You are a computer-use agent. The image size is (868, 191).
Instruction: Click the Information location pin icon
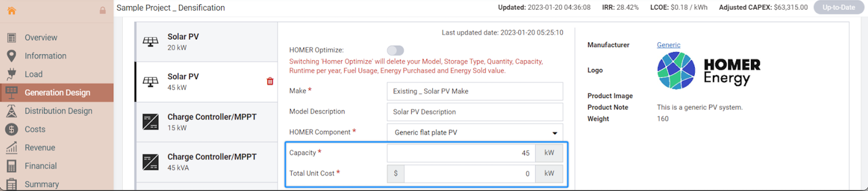12,56
